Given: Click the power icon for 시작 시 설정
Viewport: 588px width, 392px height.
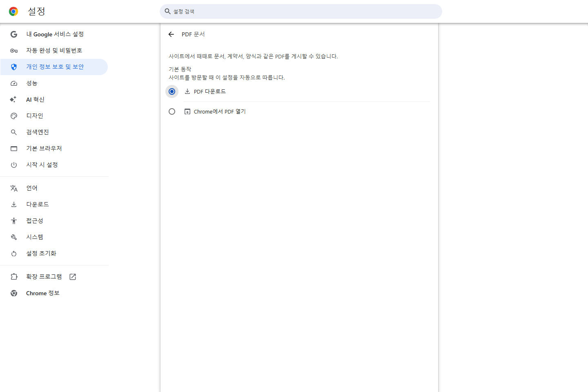Looking at the screenshot, I should pos(14,165).
